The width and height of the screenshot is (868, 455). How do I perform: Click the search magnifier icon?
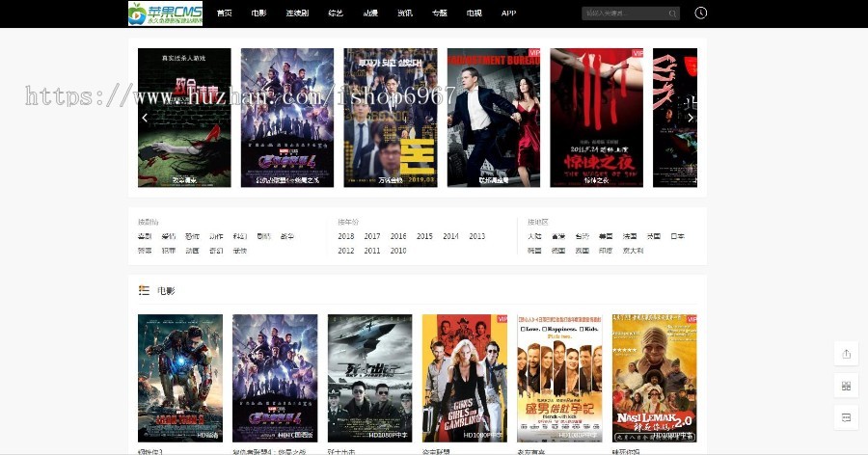672,13
